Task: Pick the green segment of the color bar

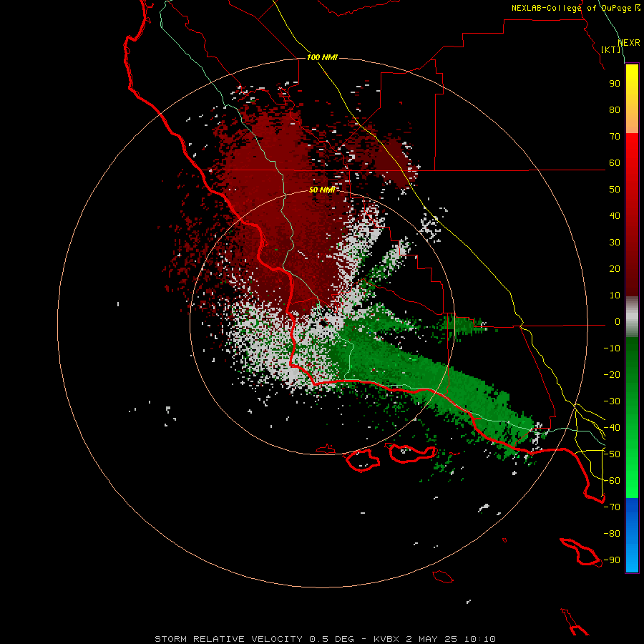Action: click(x=632, y=417)
